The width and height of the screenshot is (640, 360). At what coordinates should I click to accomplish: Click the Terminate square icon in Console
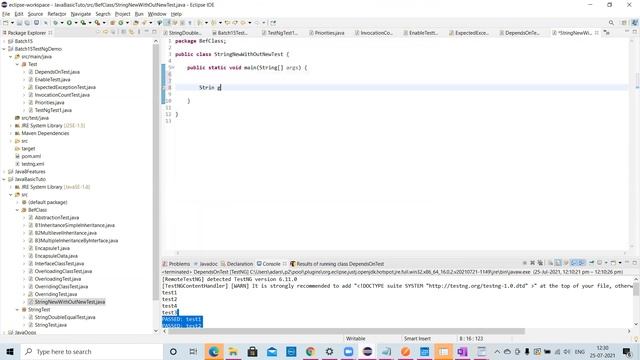[x=525, y=263]
